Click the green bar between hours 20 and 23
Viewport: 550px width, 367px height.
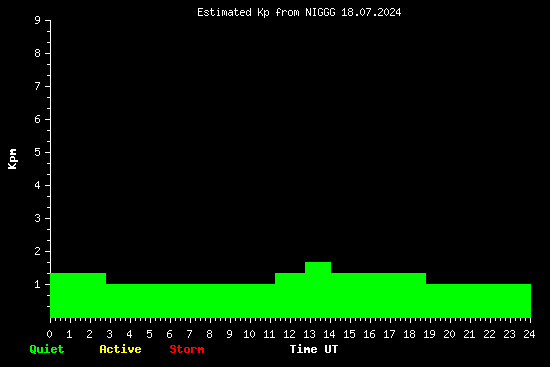coord(478,301)
